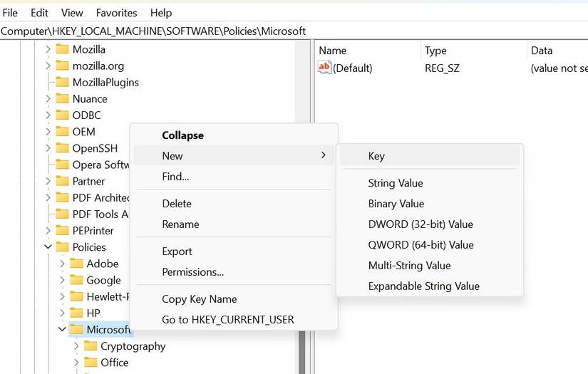Click the Nuance folder icon
Viewport: 588px width, 374px height.
click(x=62, y=98)
